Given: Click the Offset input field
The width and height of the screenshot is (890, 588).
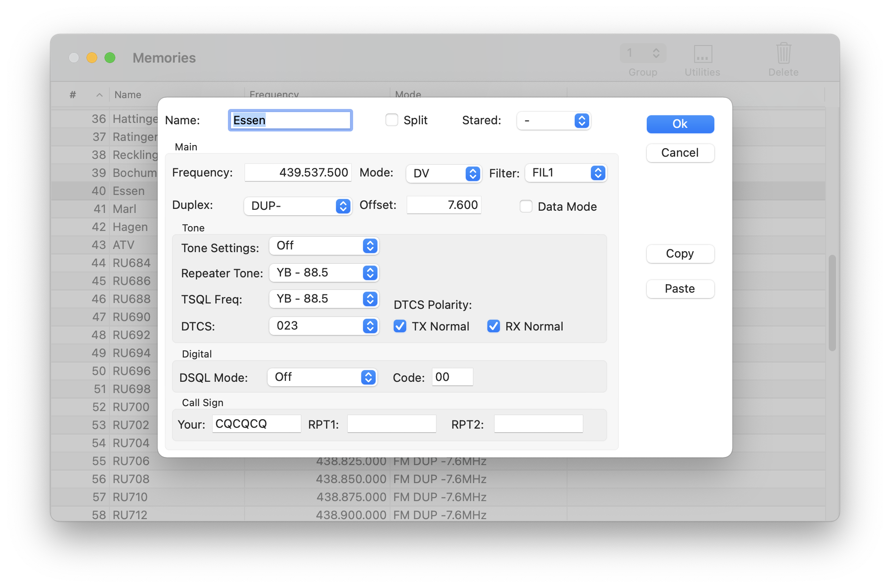Looking at the screenshot, I should (444, 205).
